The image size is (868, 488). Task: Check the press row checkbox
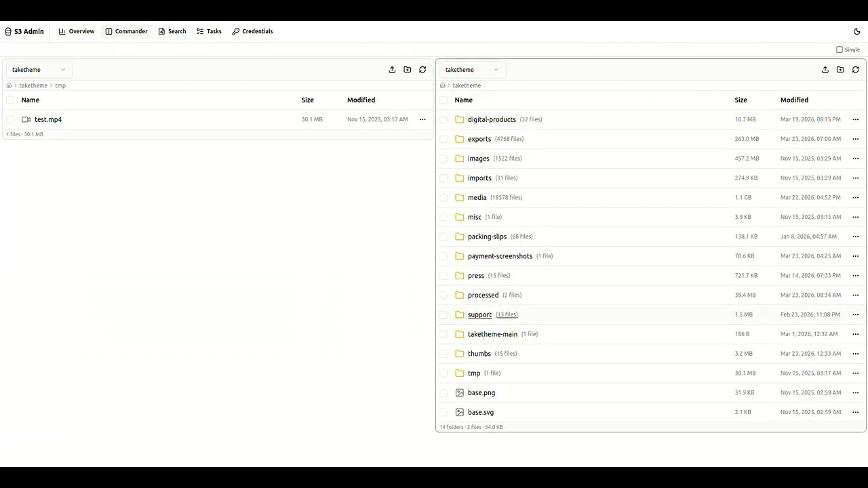(x=443, y=276)
